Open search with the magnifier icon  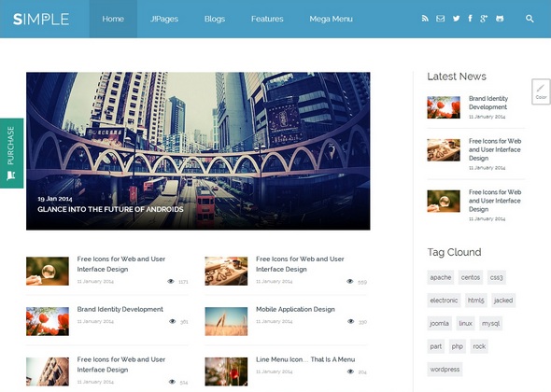(x=530, y=19)
